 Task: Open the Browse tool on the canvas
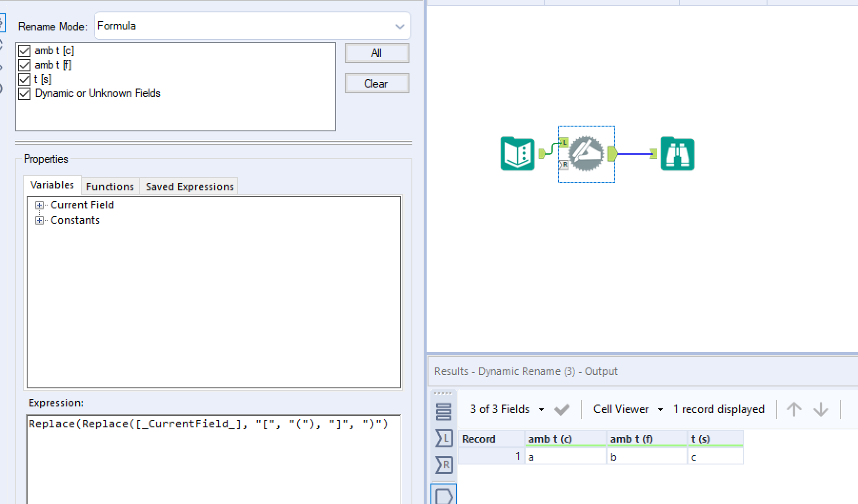click(678, 153)
